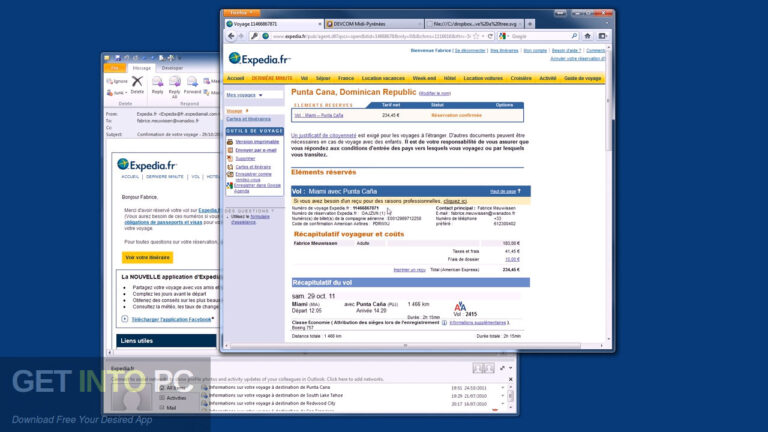Open the bookmarks toolbar icon beside home
The width and height of the screenshot is (768, 432).
pyautogui.click(x=602, y=36)
